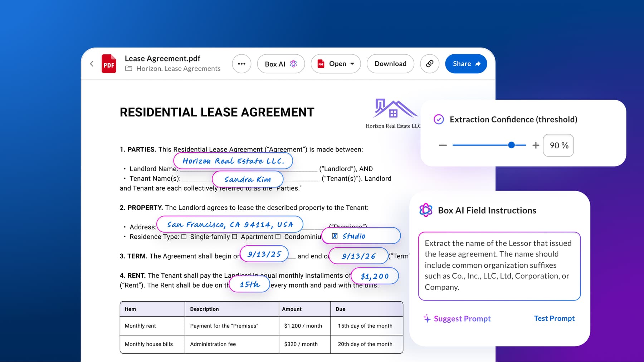This screenshot has width=644, height=362.
Task: Click the Horizon Real Estate logo
Action: point(394,109)
